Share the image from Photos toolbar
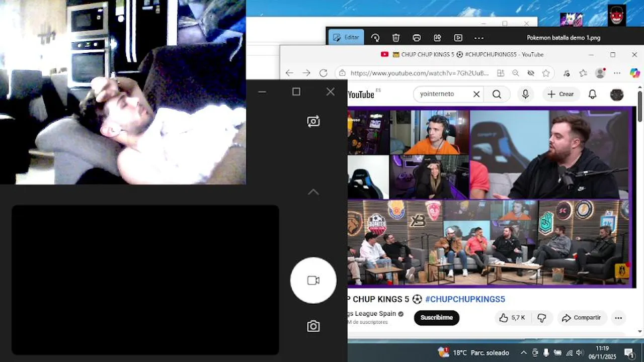 (437, 38)
